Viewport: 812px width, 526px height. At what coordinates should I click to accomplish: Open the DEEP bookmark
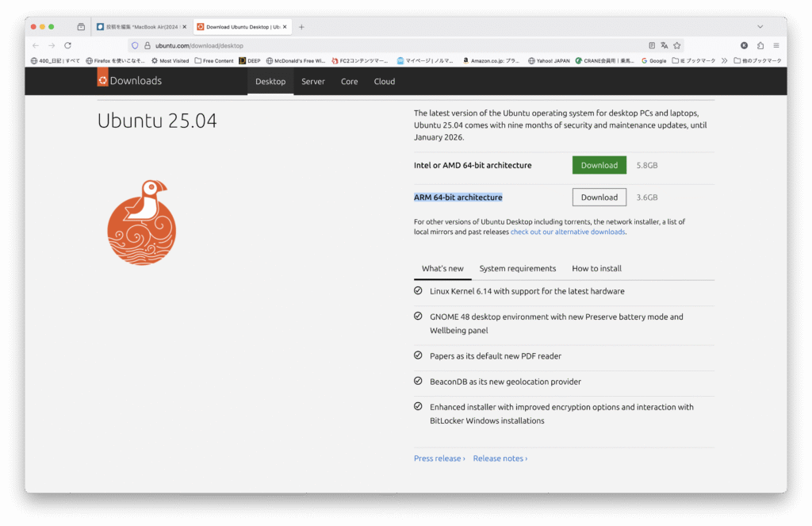(250, 60)
